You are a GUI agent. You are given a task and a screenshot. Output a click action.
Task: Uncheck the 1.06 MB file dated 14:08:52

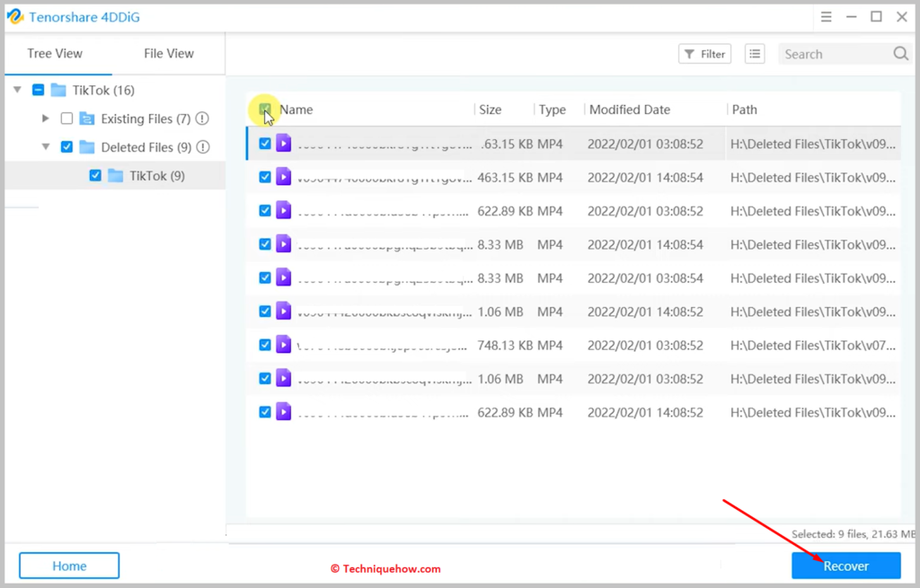[x=265, y=312]
